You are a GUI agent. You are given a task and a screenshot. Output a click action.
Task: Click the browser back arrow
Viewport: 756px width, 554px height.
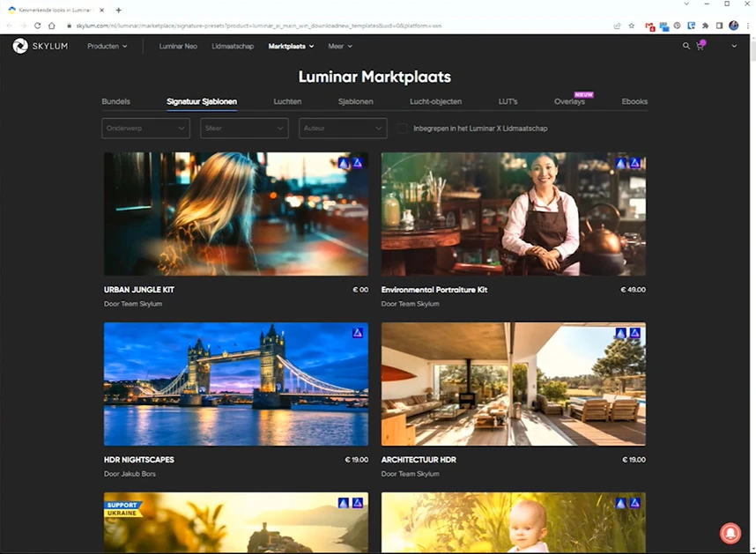click(10, 26)
